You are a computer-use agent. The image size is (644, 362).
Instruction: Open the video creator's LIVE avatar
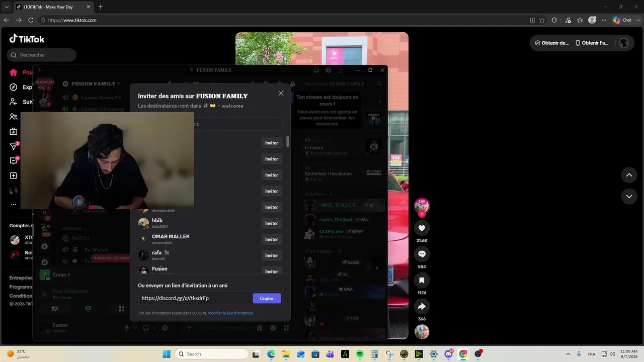coord(422,205)
